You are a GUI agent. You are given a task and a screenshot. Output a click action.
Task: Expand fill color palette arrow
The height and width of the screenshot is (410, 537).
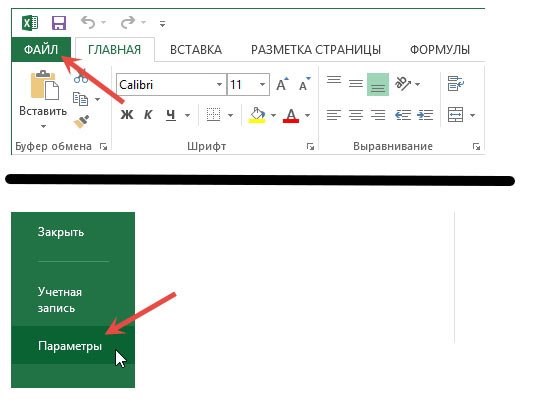(x=273, y=115)
